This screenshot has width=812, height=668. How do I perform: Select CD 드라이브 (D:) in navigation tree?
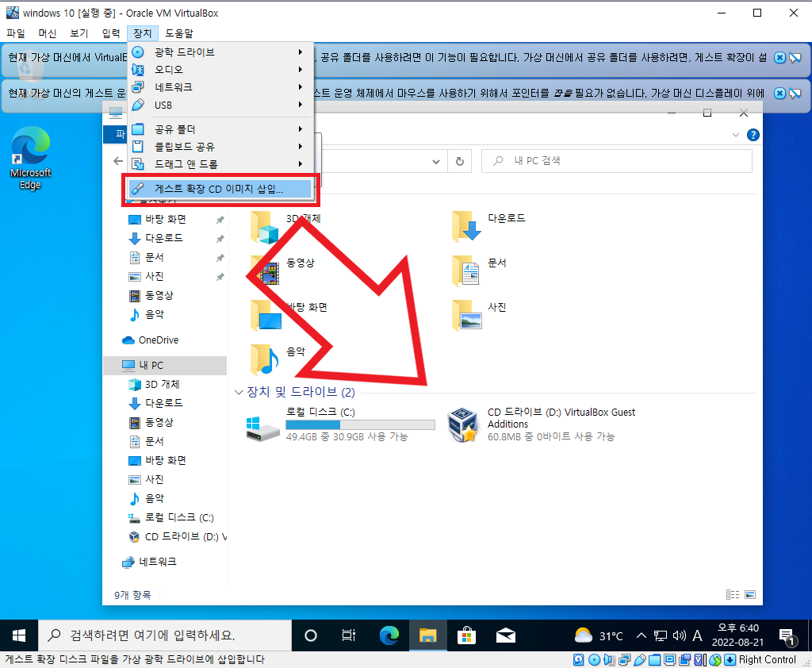178,536
